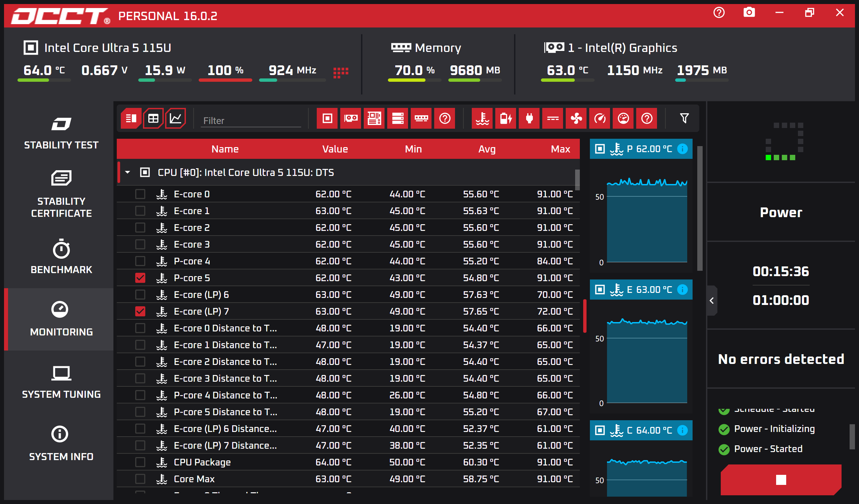859x504 pixels.
Task: Expand the CPU per-core usage grid
Action: (341, 72)
